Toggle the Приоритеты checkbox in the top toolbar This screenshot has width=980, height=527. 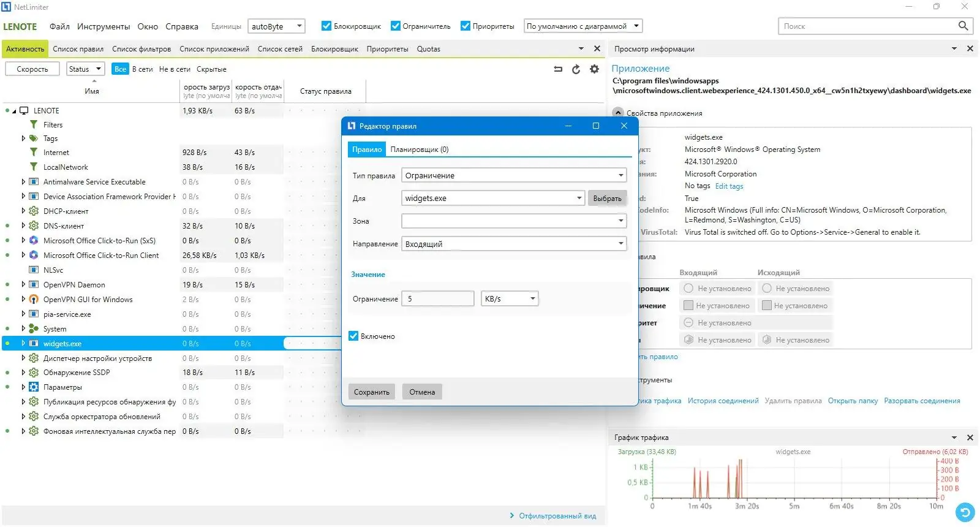466,26
